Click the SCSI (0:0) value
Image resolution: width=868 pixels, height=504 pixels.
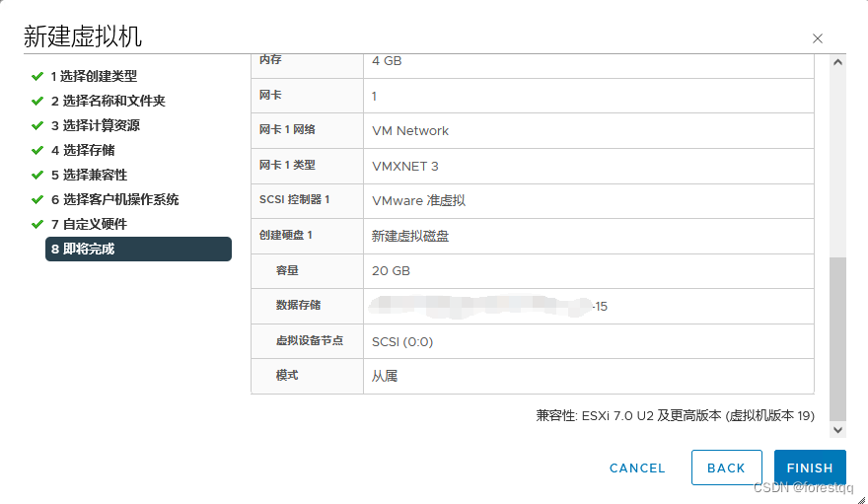pos(402,342)
